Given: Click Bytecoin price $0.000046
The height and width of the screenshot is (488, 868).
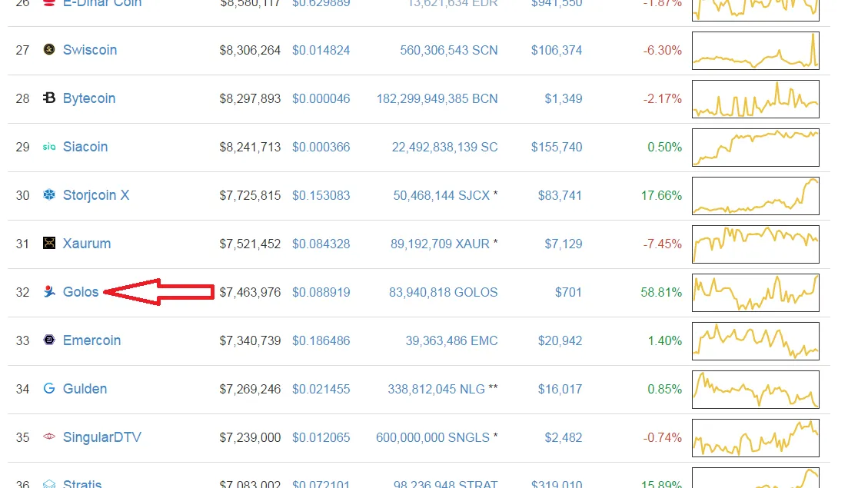Looking at the screenshot, I should pos(321,98).
